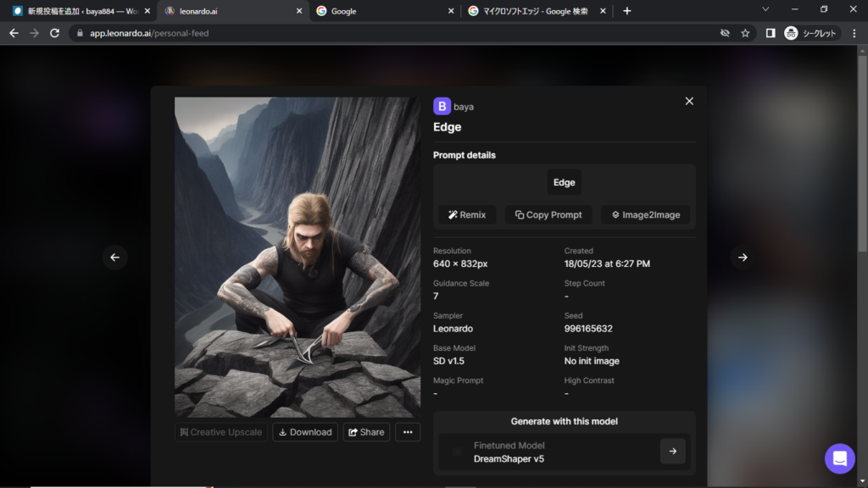Screen dimensions: 868x488
Task: Share the generated image
Action: coord(365,432)
